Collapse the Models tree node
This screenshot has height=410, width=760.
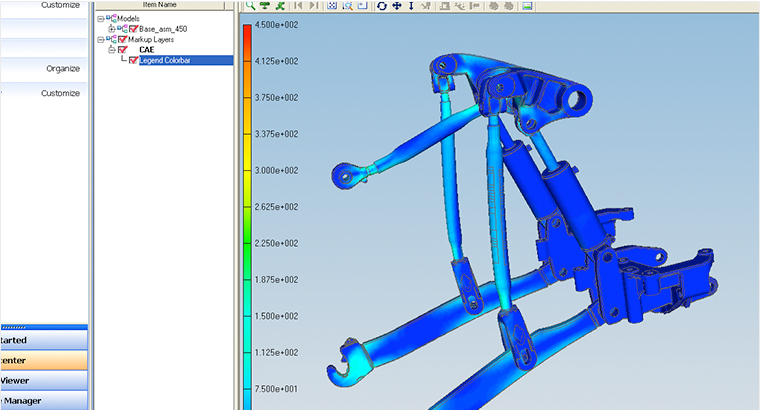click(100, 19)
